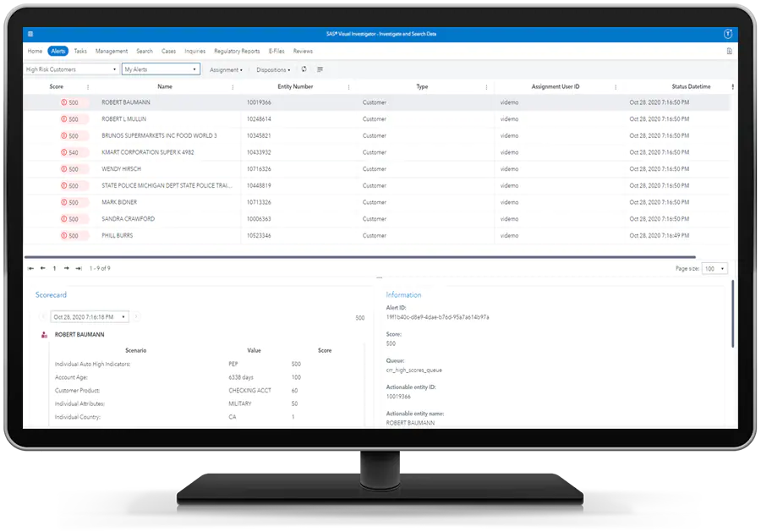Click alert icon on PHILL BURRS row

tap(63, 235)
